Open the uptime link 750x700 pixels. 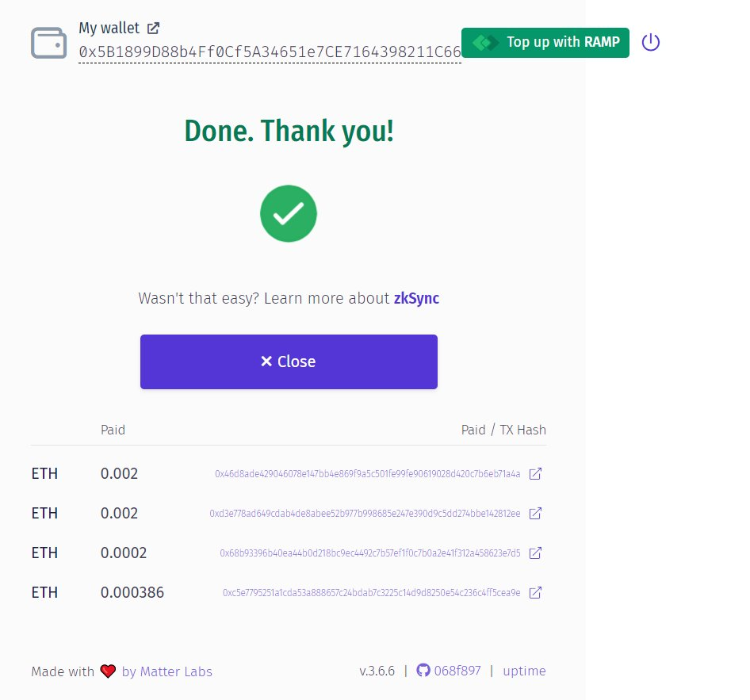[x=524, y=671]
